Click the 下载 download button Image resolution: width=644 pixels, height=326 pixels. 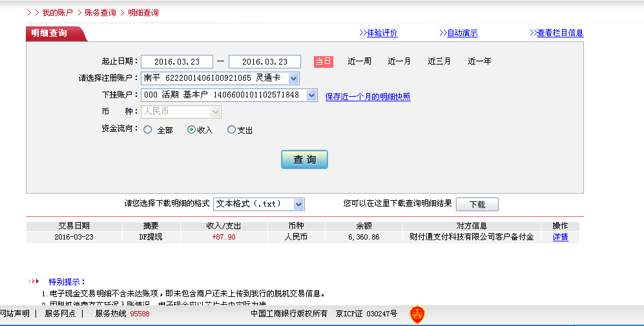[477, 204]
